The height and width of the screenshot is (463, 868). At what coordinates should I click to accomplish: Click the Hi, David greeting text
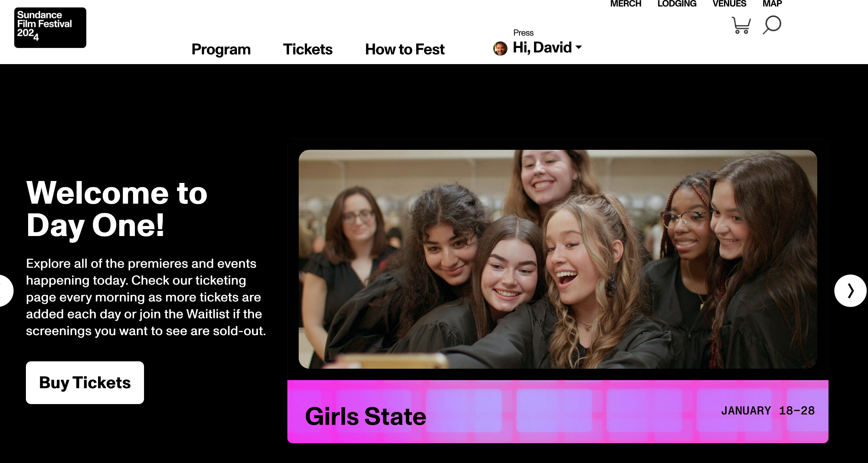coord(542,48)
